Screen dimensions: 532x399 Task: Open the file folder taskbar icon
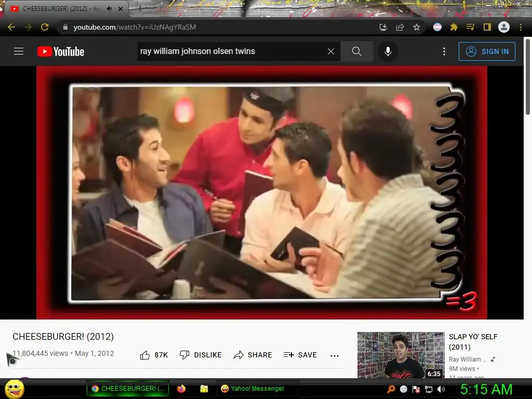tap(204, 389)
